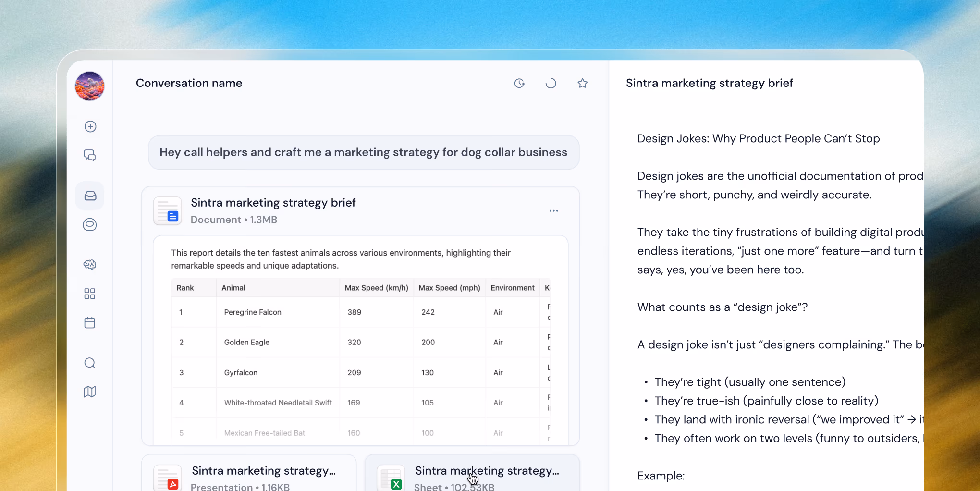Click the 209 km/h speed value
Viewport: 980px width, 491px height.
point(355,372)
